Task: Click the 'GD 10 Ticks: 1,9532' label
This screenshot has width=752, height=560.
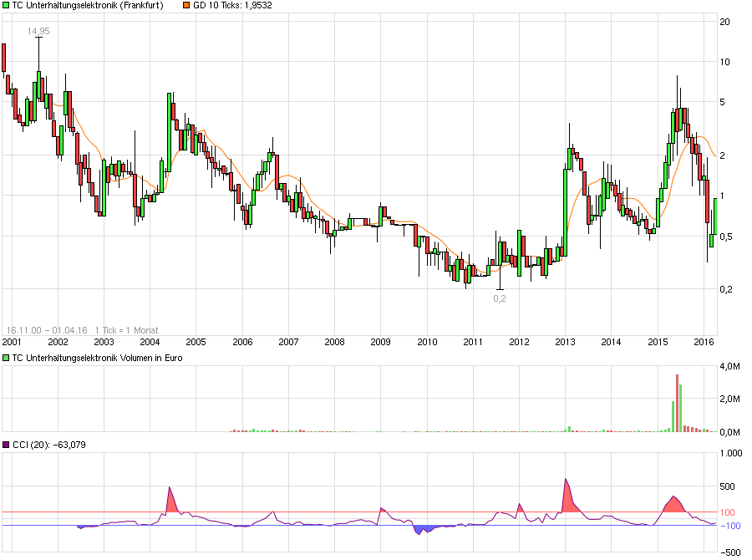Action: click(232, 5)
